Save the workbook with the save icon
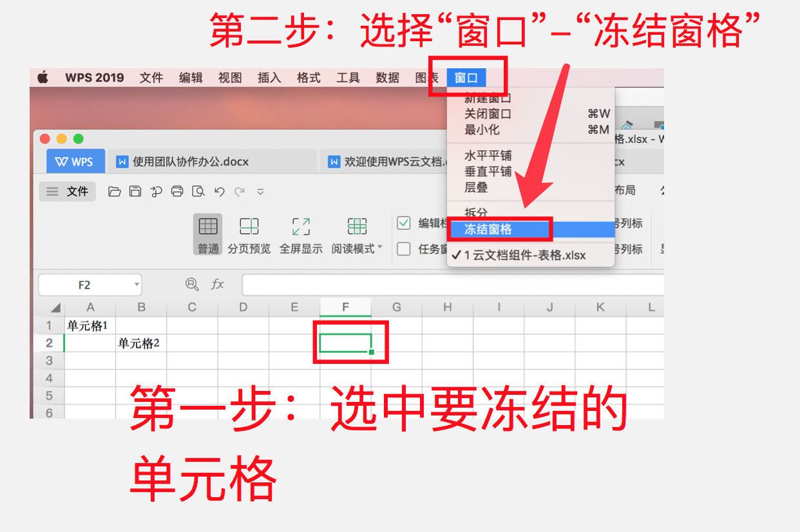This screenshot has height=532, width=800. pyautogui.click(x=135, y=191)
